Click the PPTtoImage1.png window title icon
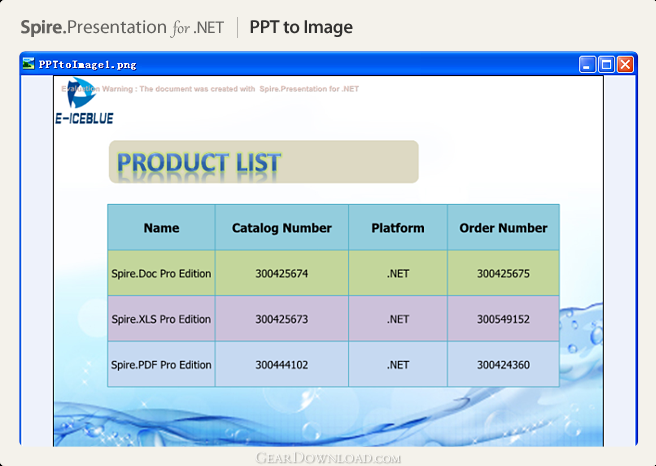This screenshot has height=466, width=656. pos(28,64)
